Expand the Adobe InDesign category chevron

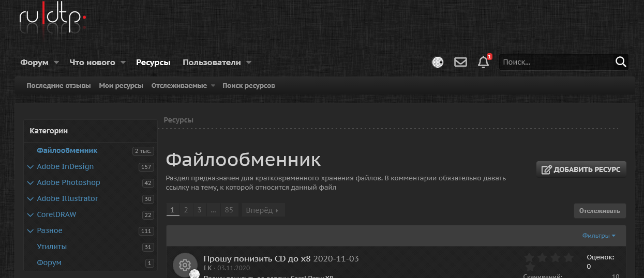[30, 167]
